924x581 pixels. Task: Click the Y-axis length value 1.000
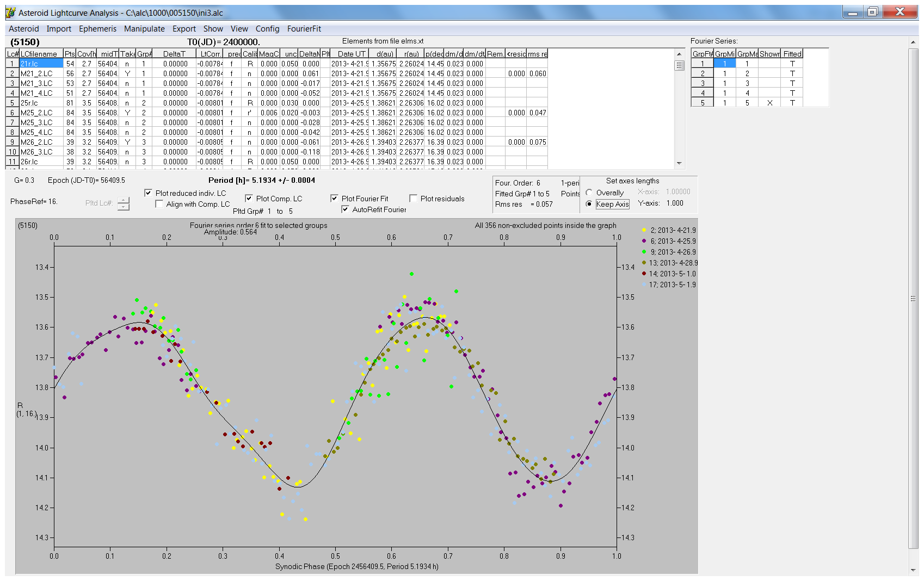[x=675, y=203]
